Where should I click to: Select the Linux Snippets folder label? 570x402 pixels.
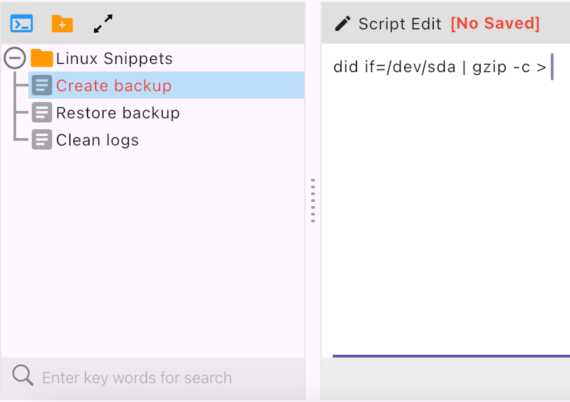(x=114, y=59)
